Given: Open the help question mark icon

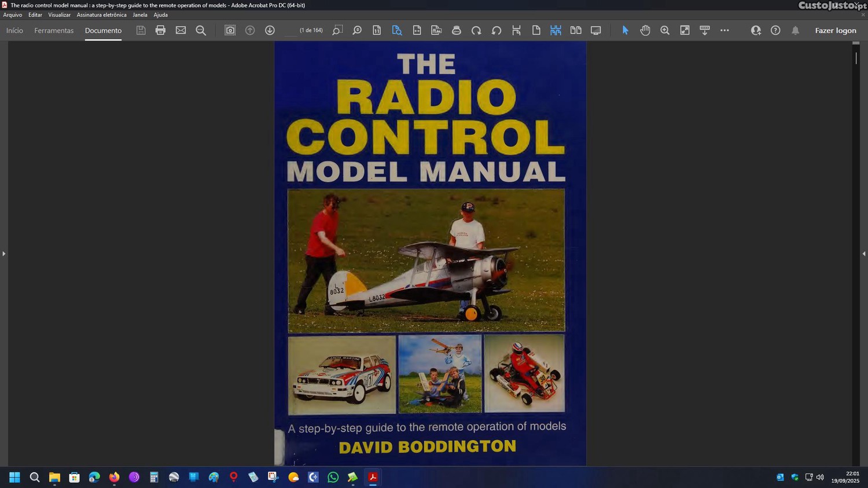Looking at the screenshot, I should tap(775, 30).
